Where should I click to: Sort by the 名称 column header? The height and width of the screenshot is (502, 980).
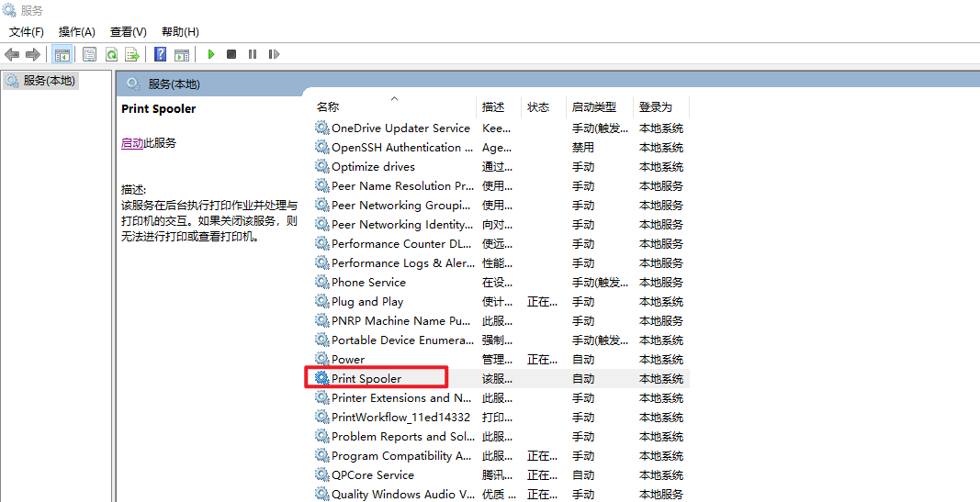tap(394, 106)
